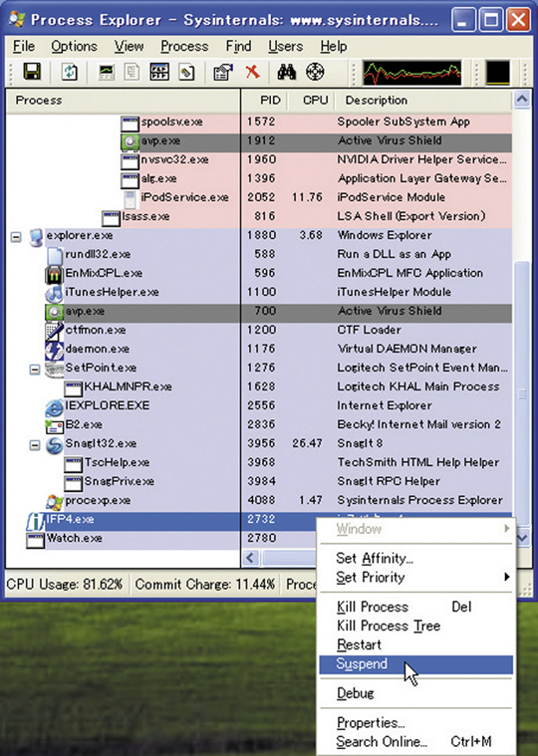Image resolution: width=538 pixels, height=756 pixels.
Task: Click the IEXPLORE.EXE Internet Explorer icon
Action: click(x=54, y=406)
